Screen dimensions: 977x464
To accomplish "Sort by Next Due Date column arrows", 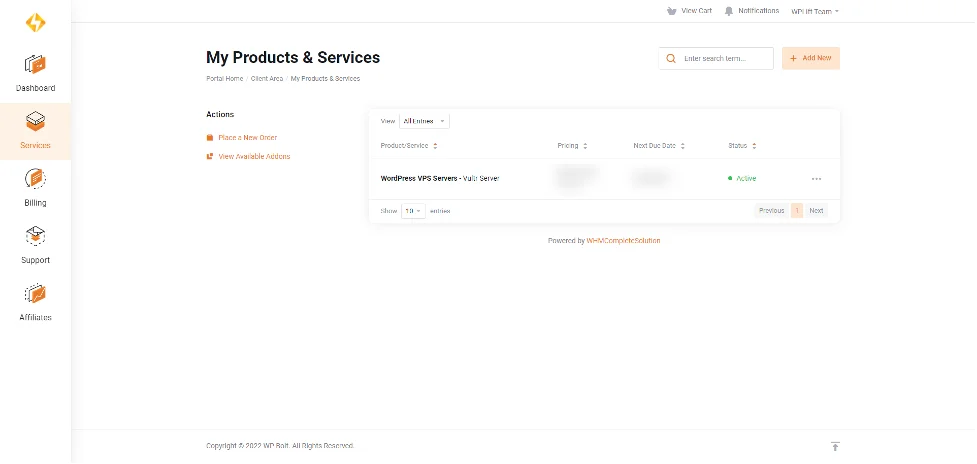I will [682, 146].
